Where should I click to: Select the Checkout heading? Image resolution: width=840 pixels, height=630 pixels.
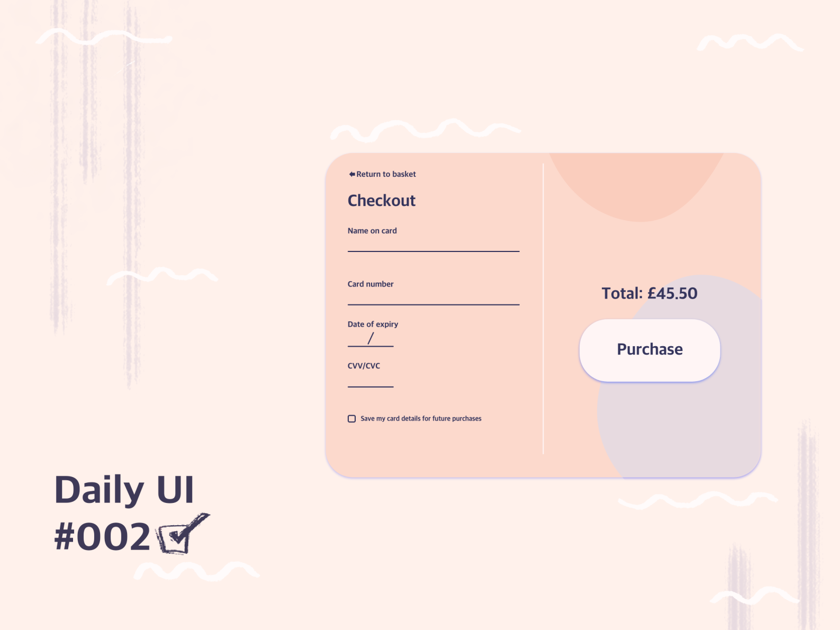[381, 200]
